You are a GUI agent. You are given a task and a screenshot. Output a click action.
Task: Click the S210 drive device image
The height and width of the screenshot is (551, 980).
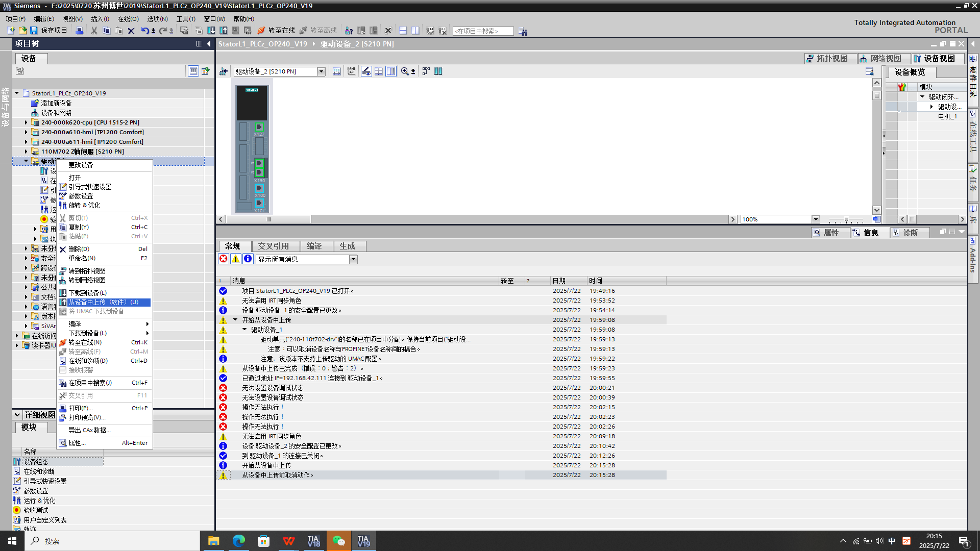pos(252,148)
